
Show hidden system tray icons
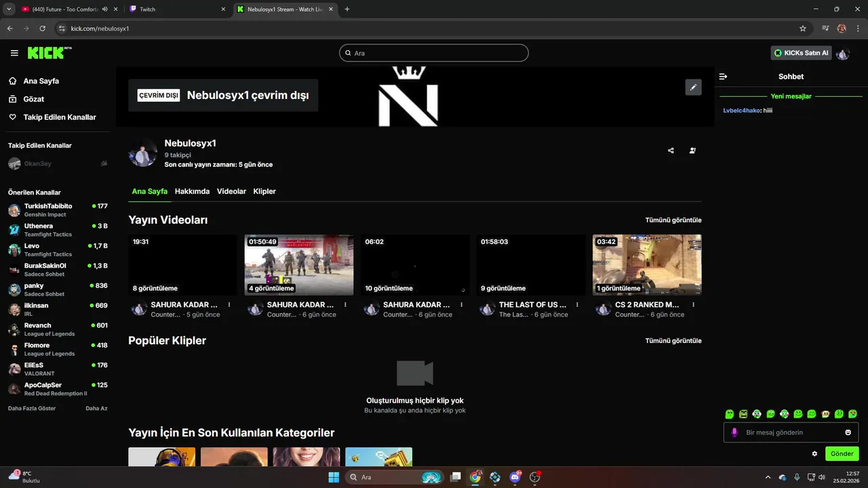[768, 477]
